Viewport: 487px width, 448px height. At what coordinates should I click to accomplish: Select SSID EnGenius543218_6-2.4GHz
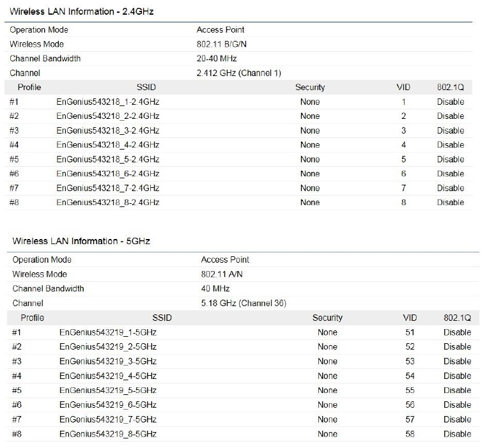(108, 174)
